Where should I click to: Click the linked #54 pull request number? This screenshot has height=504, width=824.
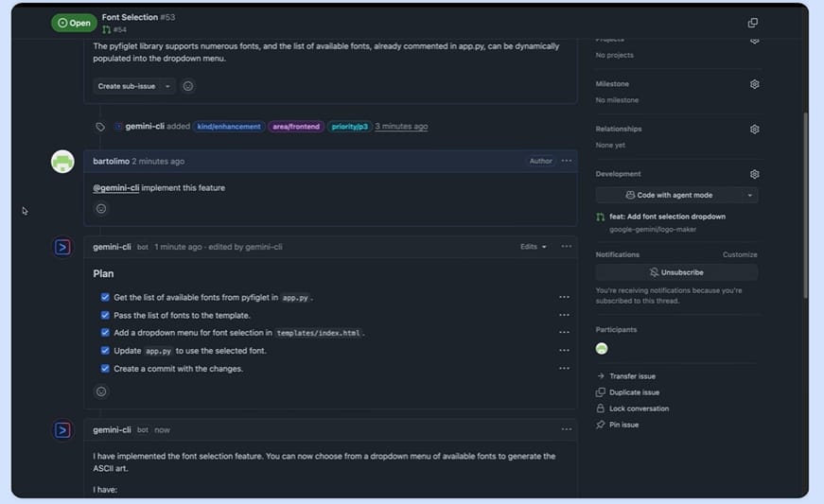120,29
